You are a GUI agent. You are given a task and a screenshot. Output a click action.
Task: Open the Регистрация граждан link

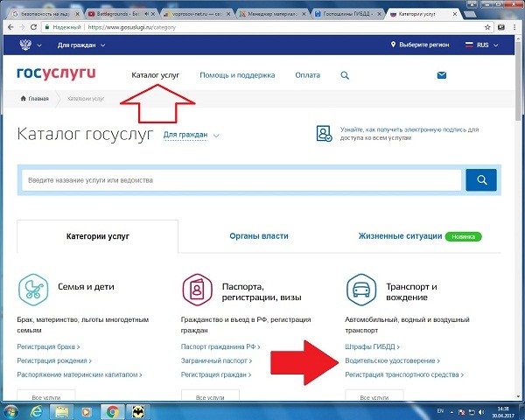216,374
